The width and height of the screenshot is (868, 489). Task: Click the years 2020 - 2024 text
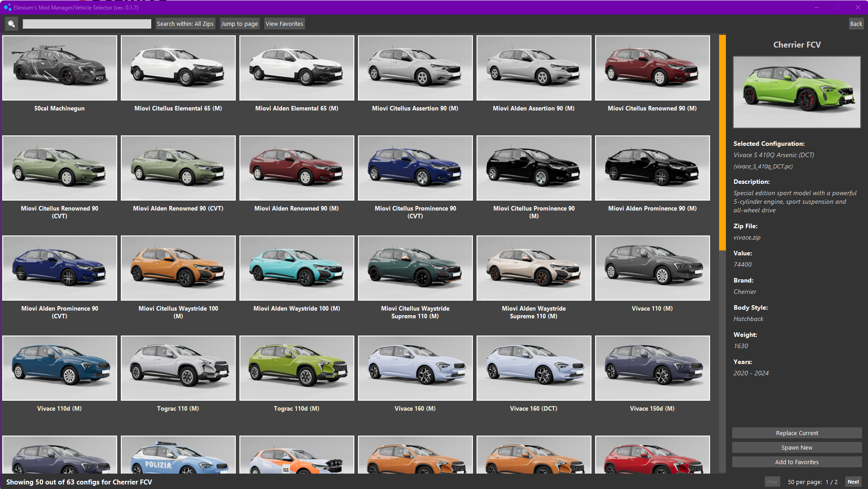coord(751,373)
